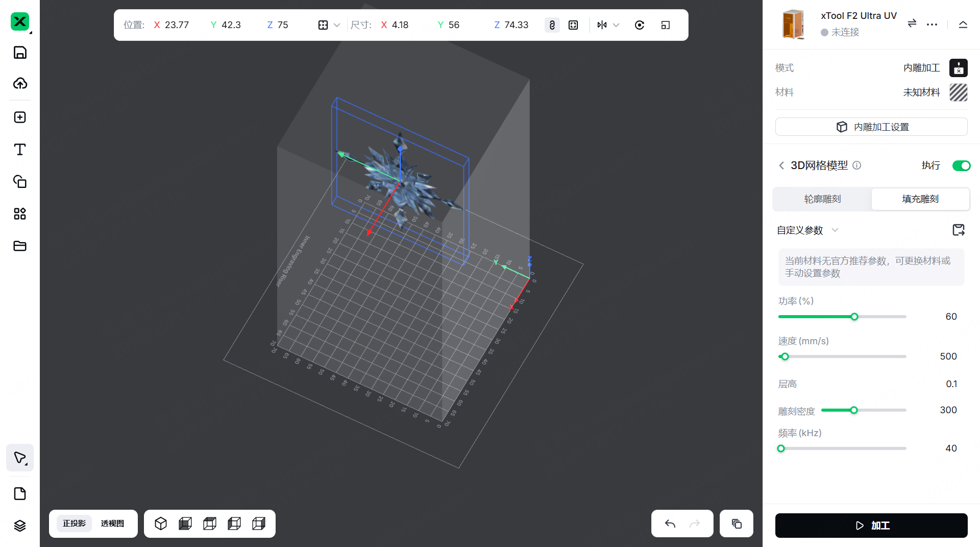Click the layers icon at sidebar bottom
This screenshot has height=547, width=980.
19,526
